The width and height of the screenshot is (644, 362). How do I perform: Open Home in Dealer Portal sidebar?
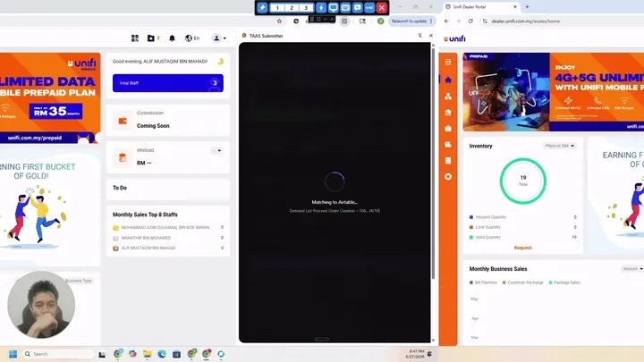pos(448,80)
